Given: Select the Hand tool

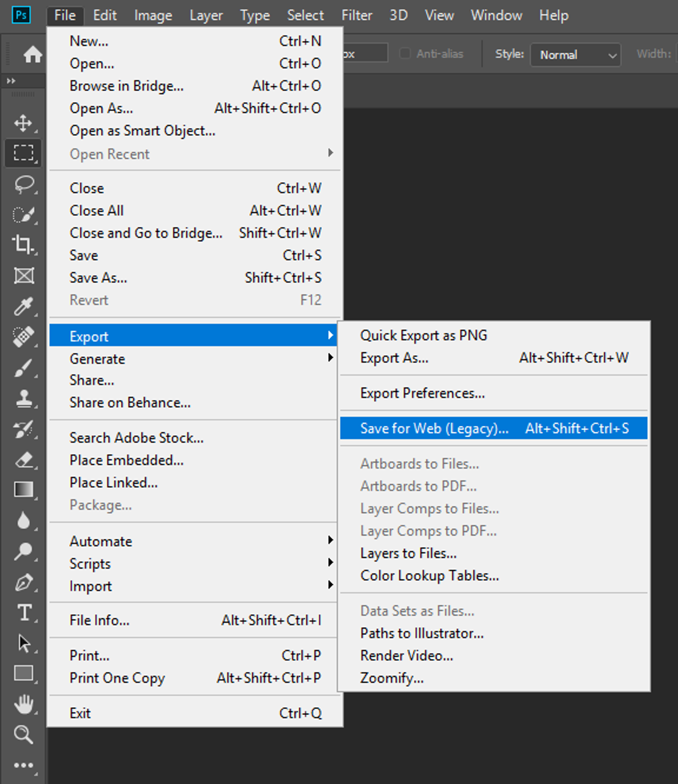Looking at the screenshot, I should [x=24, y=704].
